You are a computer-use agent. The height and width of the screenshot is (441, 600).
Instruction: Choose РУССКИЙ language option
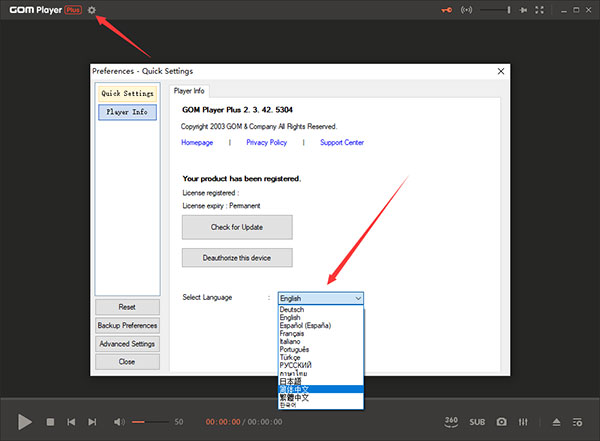pos(321,365)
